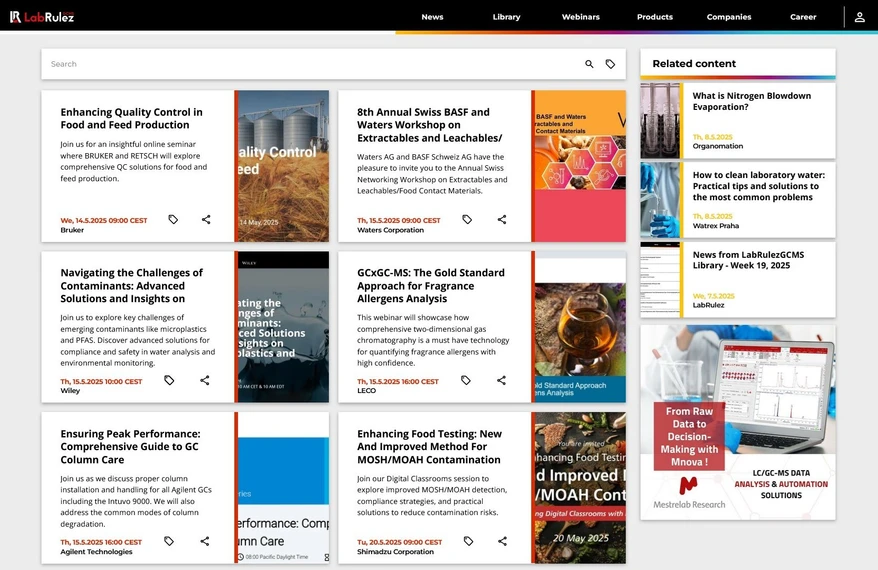Viewport: 878px width, 570px height.
Task: Open What is Nitrogen Blowdown Evaporation article
Action: [x=751, y=101]
